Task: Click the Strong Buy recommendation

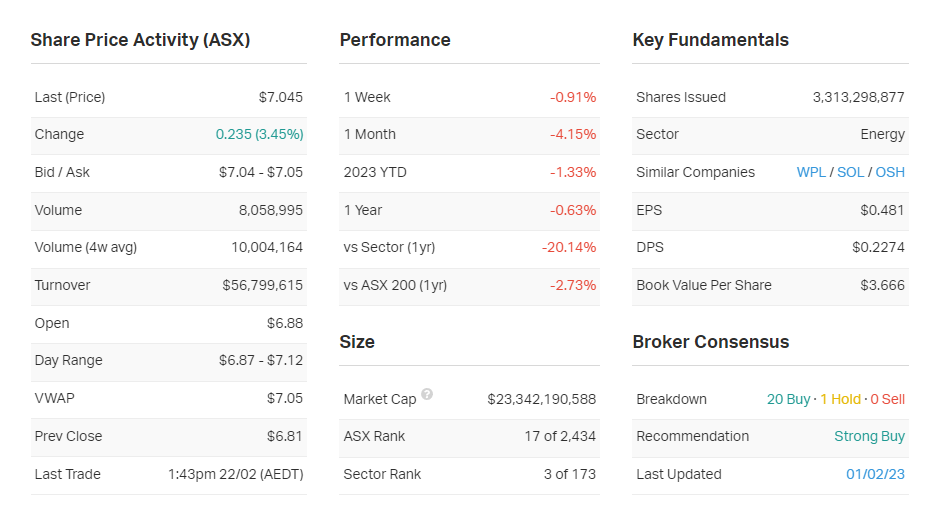Action: pyautogui.click(x=869, y=436)
